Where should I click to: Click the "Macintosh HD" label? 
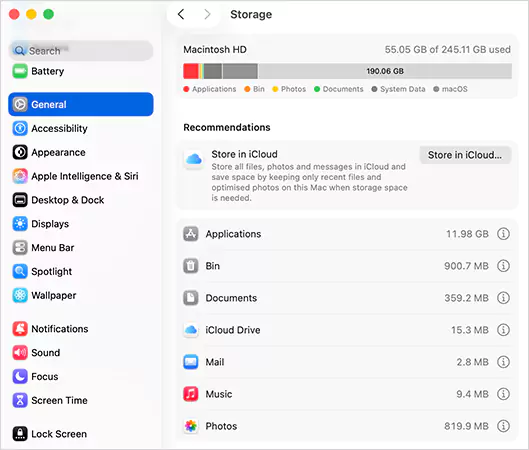pyautogui.click(x=215, y=50)
